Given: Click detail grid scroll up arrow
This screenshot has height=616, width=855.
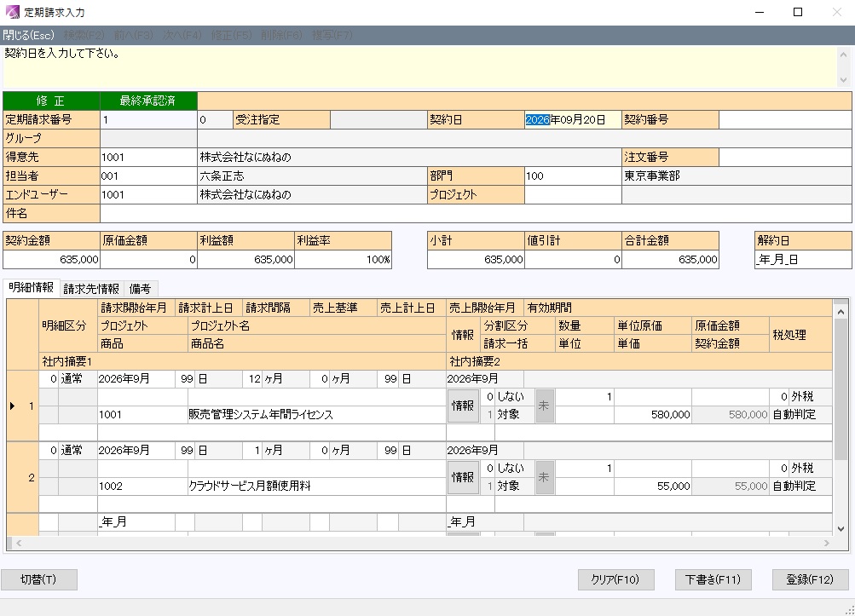Looking at the screenshot, I should pyautogui.click(x=841, y=312).
